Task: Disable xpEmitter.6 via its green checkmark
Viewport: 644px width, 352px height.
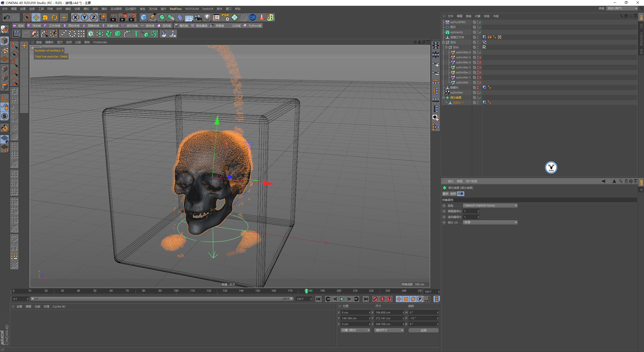Action: 480,52
